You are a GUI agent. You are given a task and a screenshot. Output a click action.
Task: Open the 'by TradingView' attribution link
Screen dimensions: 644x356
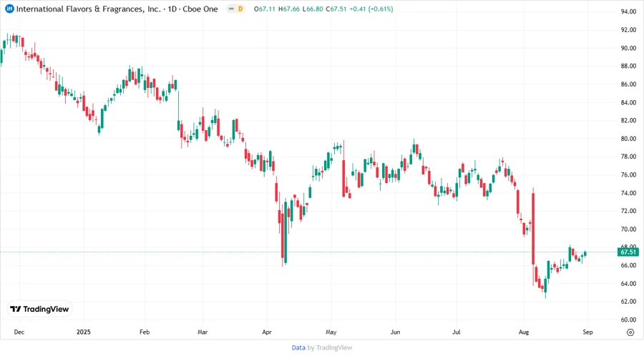tap(330, 347)
